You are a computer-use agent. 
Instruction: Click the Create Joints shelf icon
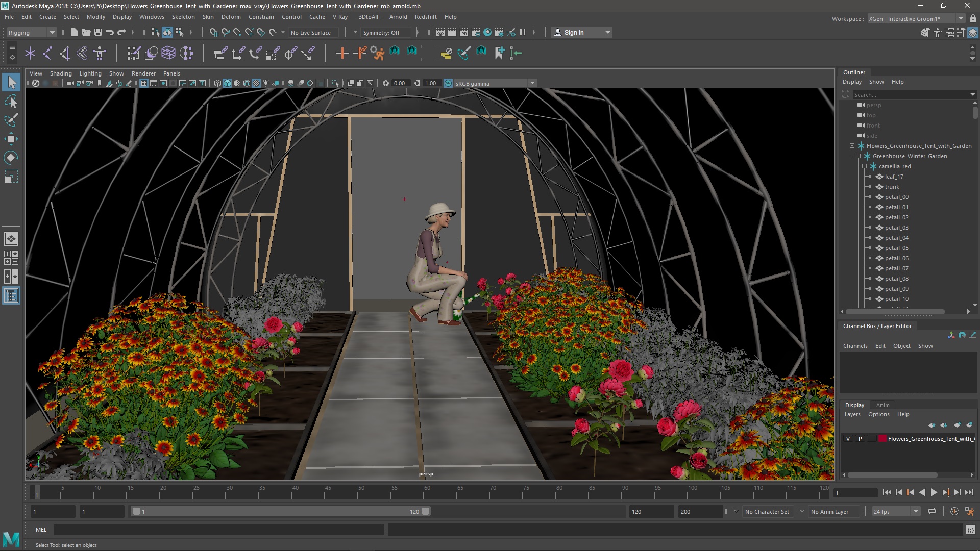[x=47, y=53]
